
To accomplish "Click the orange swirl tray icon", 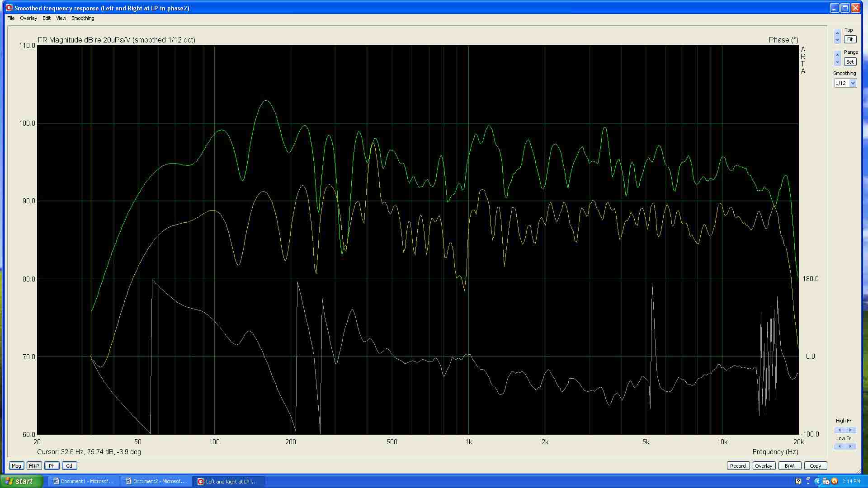I will click(835, 481).
